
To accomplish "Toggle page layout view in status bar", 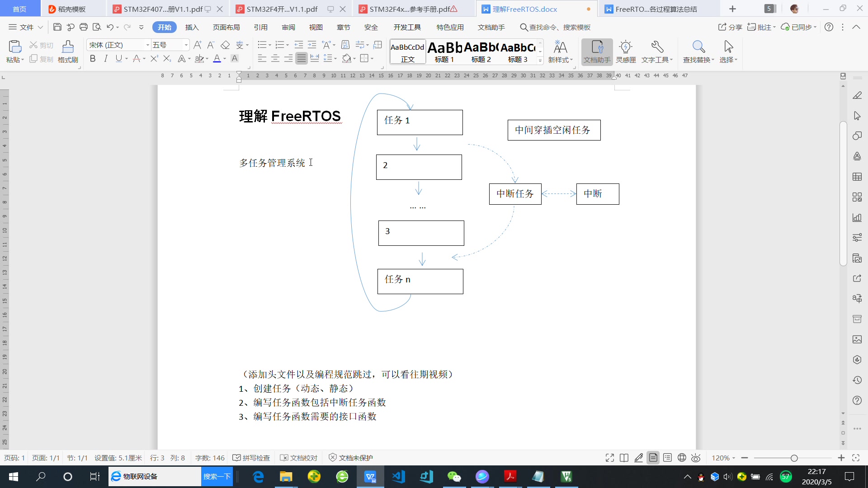I will tap(653, 458).
